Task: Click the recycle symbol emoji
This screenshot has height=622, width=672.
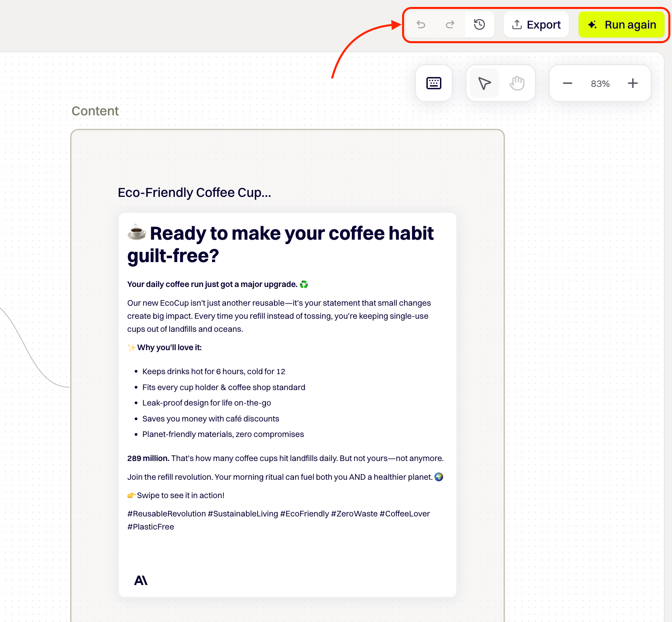Action: click(x=304, y=284)
